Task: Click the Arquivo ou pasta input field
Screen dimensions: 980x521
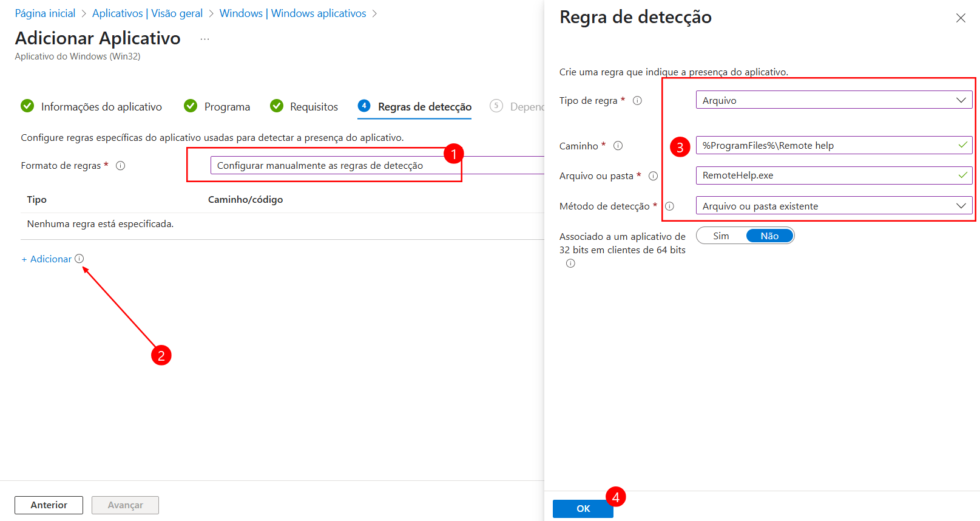Action: pyautogui.click(x=834, y=175)
